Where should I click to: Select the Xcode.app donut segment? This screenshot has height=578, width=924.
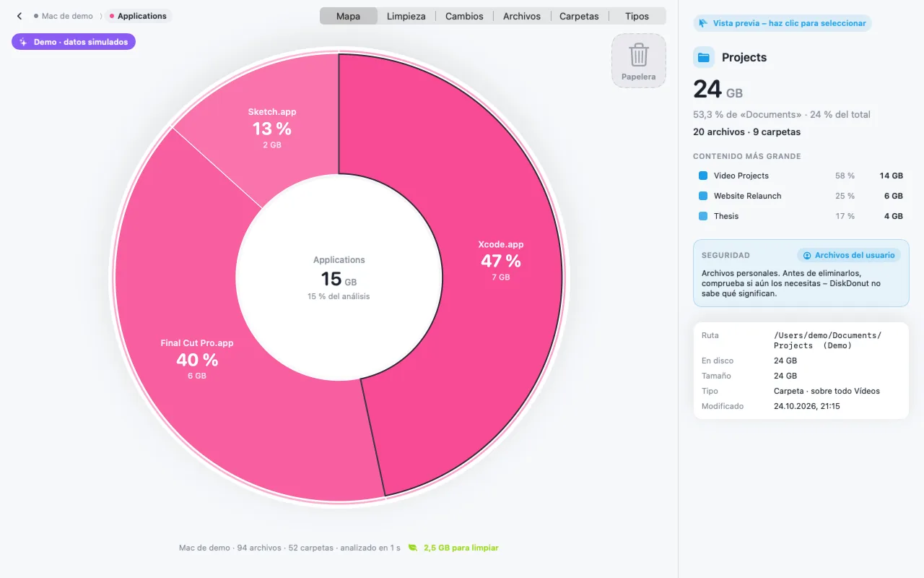(x=501, y=260)
